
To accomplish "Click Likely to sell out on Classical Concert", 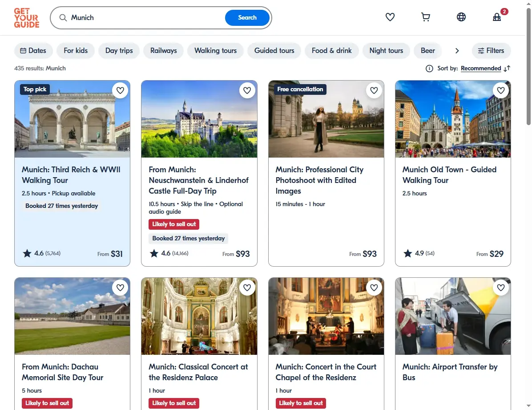I will pos(174,403).
